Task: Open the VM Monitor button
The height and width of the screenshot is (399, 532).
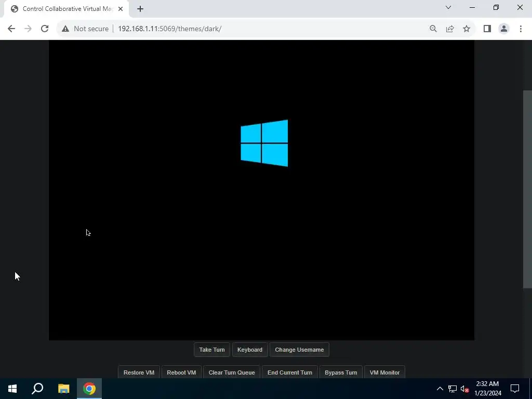Action: tap(385, 372)
